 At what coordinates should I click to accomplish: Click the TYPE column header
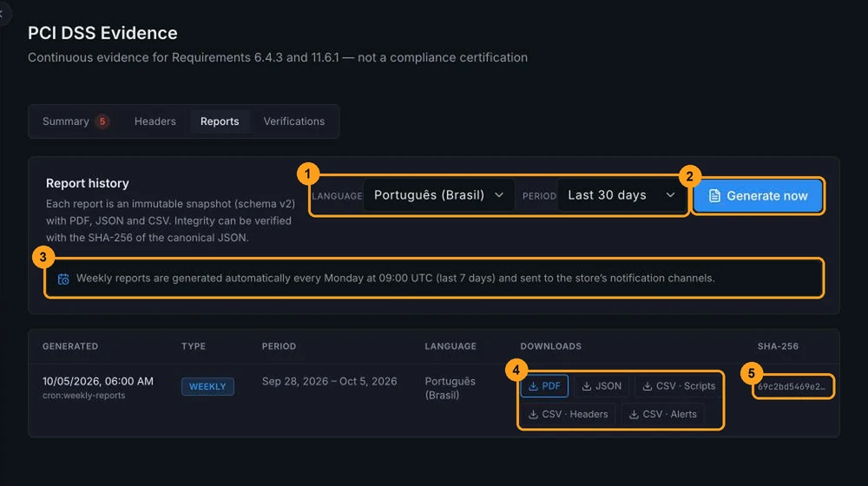(194, 346)
